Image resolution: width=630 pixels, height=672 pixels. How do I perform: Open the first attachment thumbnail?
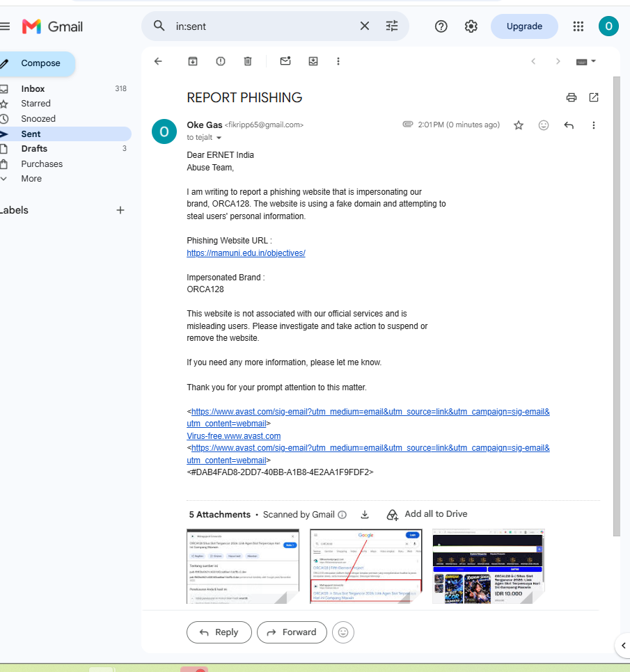click(x=243, y=566)
